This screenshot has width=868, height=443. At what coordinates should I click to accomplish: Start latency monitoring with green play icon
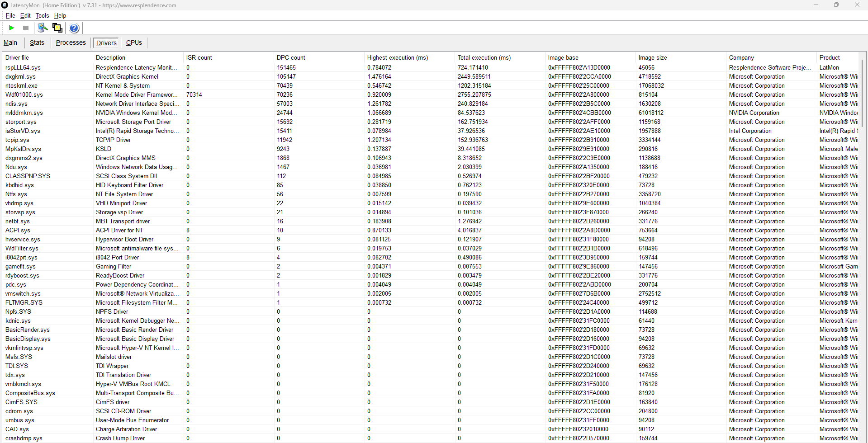[x=12, y=28]
